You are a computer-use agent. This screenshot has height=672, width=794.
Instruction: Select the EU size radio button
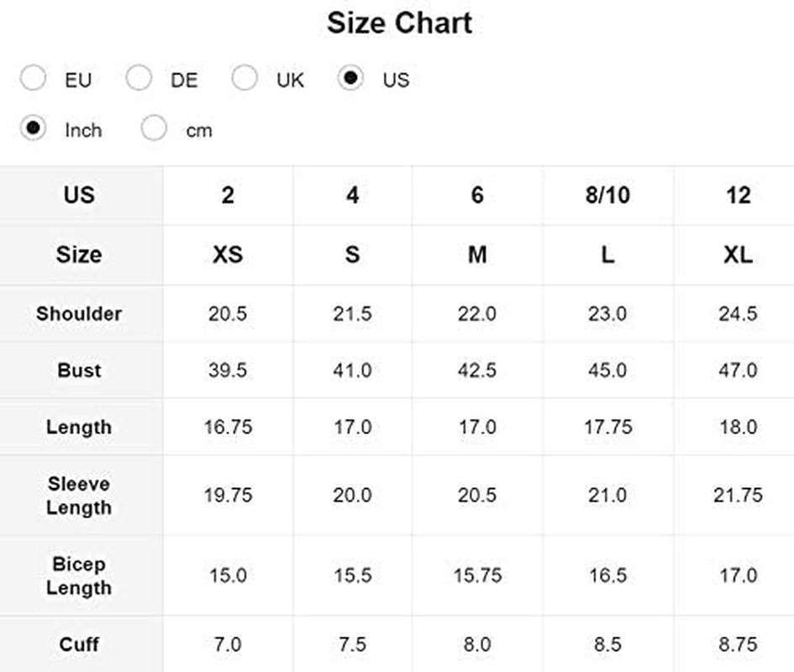tap(34, 79)
